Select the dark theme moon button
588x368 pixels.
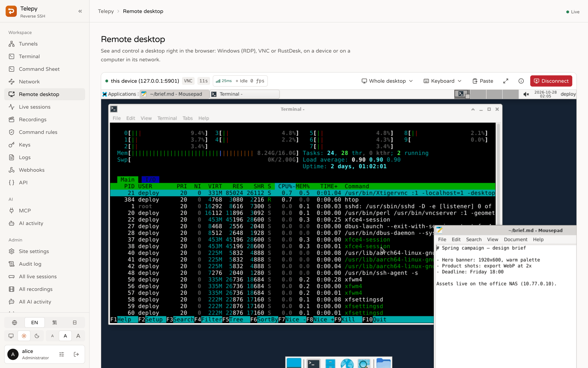pyautogui.click(x=37, y=336)
